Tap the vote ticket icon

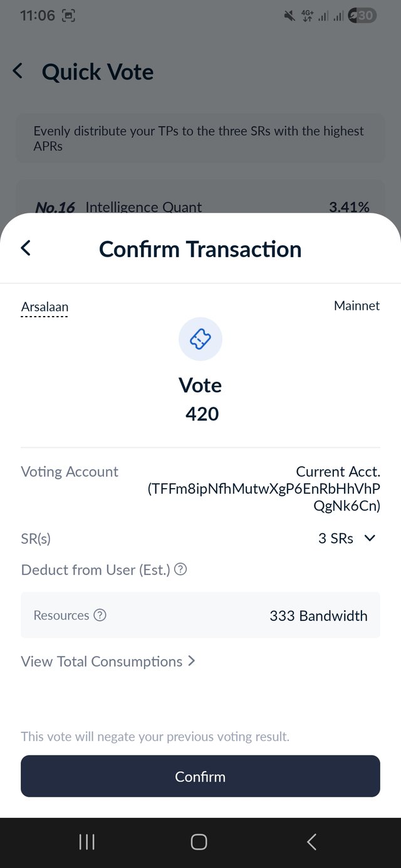200,339
